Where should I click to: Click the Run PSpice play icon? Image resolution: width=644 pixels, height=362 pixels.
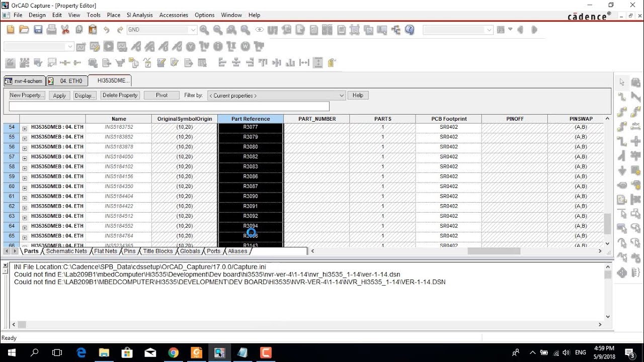pos(109,47)
